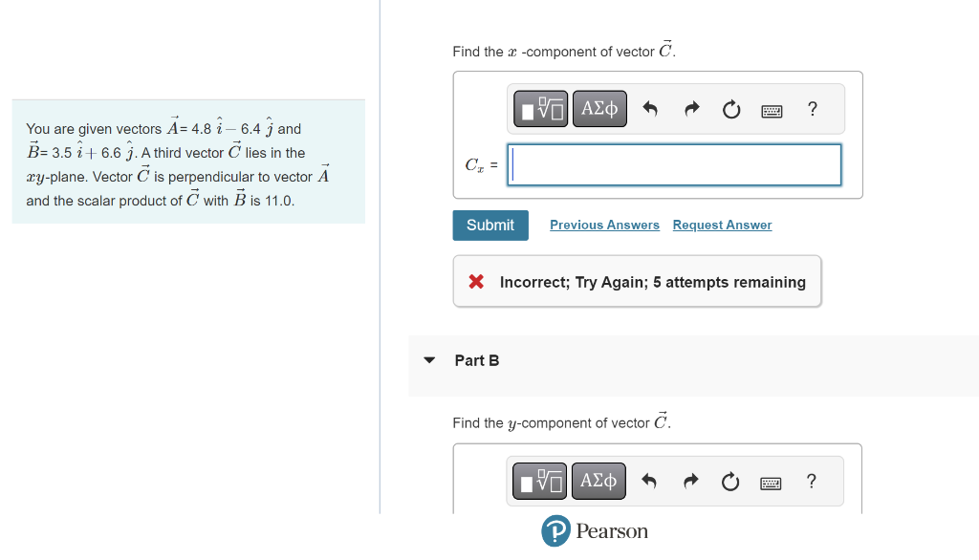Click the keyboard icon in Part B toolbar

click(x=771, y=481)
